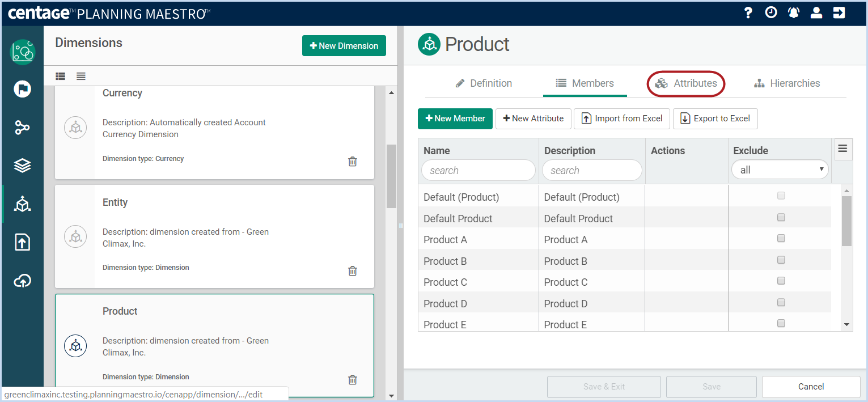Open the connected nodes icon in sidebar
The image size is (868, 402).
coord(23,128)
